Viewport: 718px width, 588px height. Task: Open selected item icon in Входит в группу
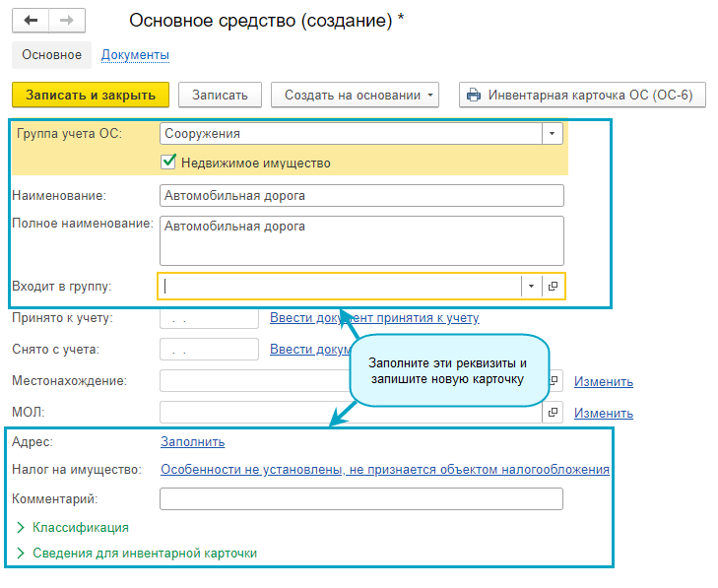[x=554, y=287]
